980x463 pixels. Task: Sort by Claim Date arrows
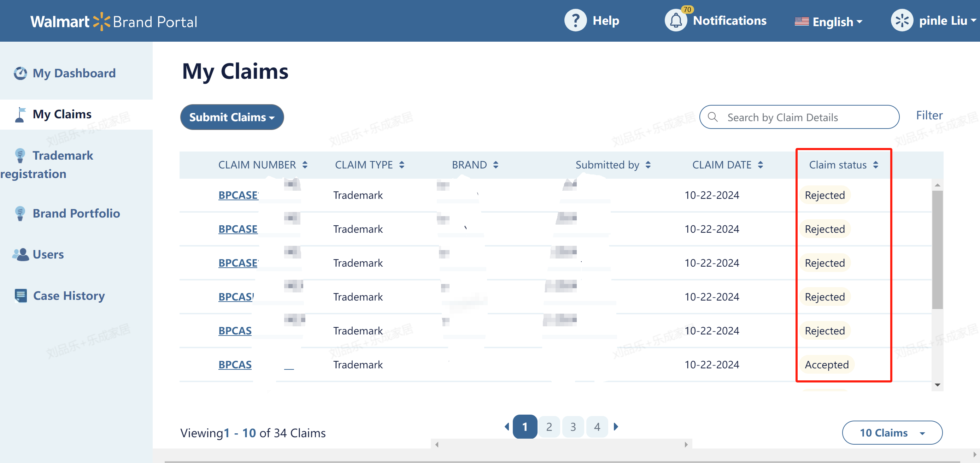760,165
